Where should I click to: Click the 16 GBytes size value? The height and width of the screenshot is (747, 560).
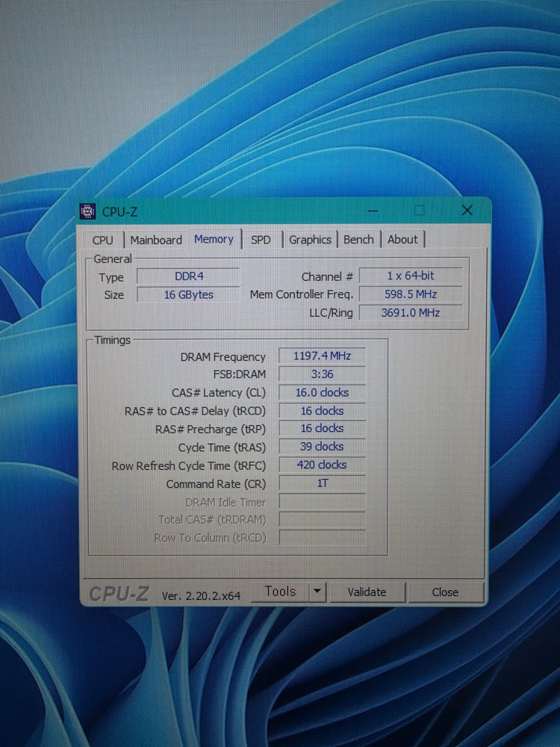point(189,295)
